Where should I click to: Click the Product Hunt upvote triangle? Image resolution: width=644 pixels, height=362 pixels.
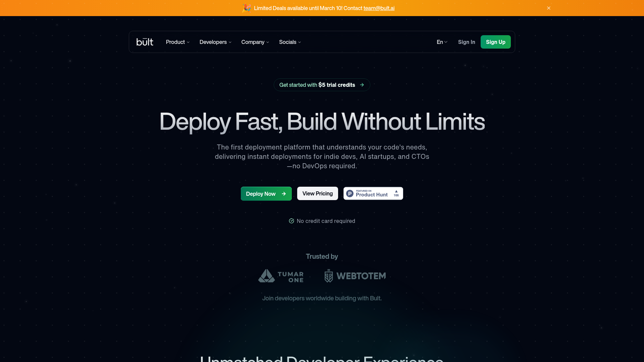(x=396, y=191)
